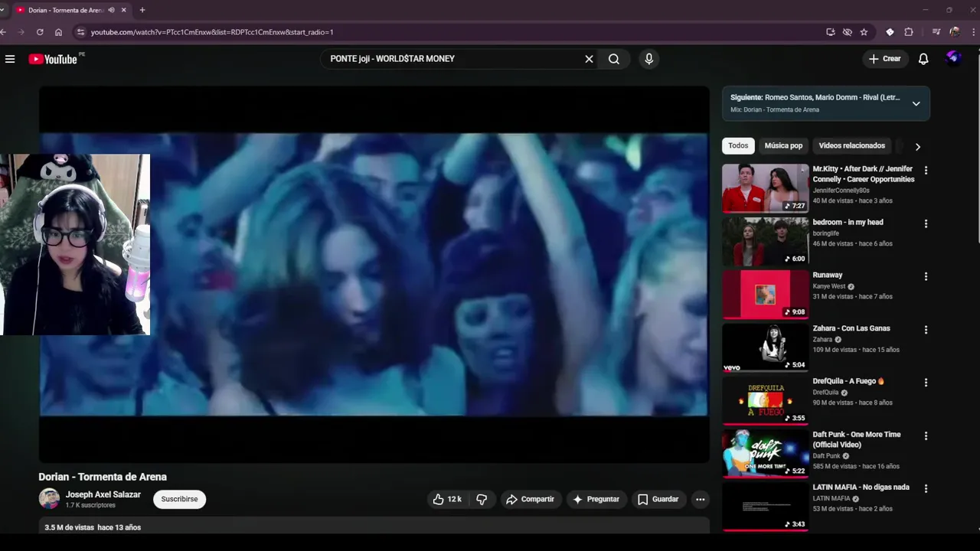Go forward in the browser
Screen dimensions: 980x551
21,32
